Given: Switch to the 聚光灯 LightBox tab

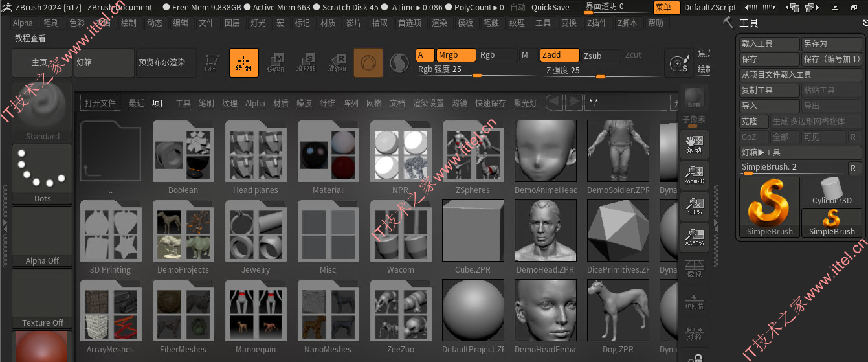Looking at the screenshot, I should point(526,103).
